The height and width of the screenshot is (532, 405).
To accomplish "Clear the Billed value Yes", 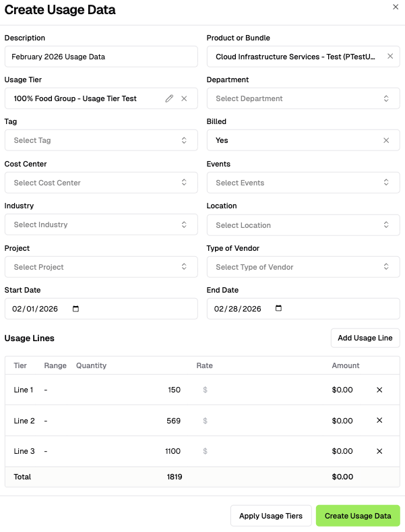I will pos(386,140).
